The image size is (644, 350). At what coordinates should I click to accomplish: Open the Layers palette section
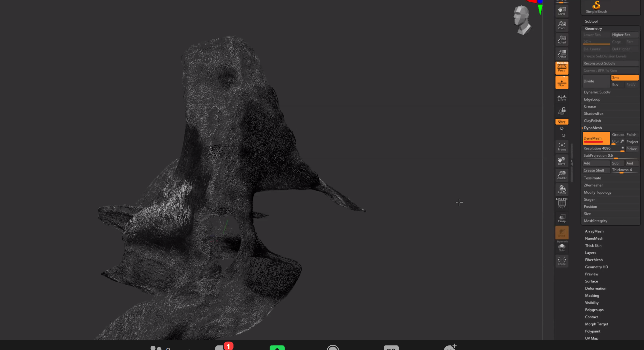tap(590, 253)
